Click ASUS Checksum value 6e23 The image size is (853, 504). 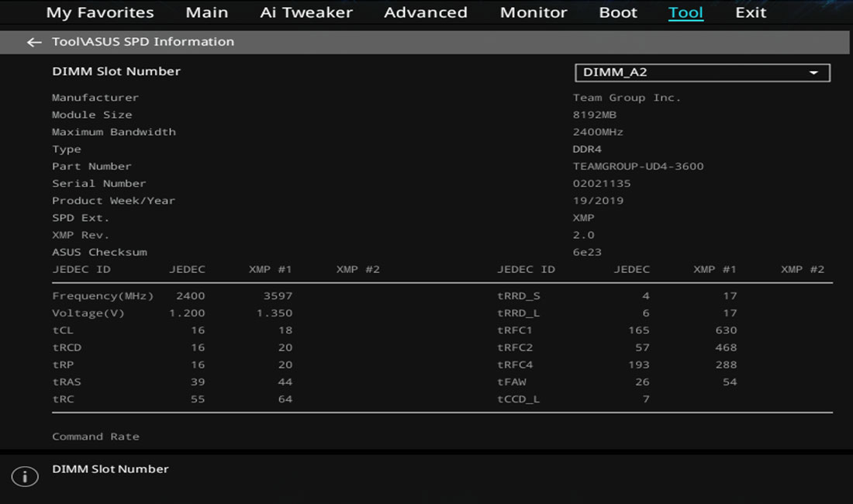pos(587,252)
